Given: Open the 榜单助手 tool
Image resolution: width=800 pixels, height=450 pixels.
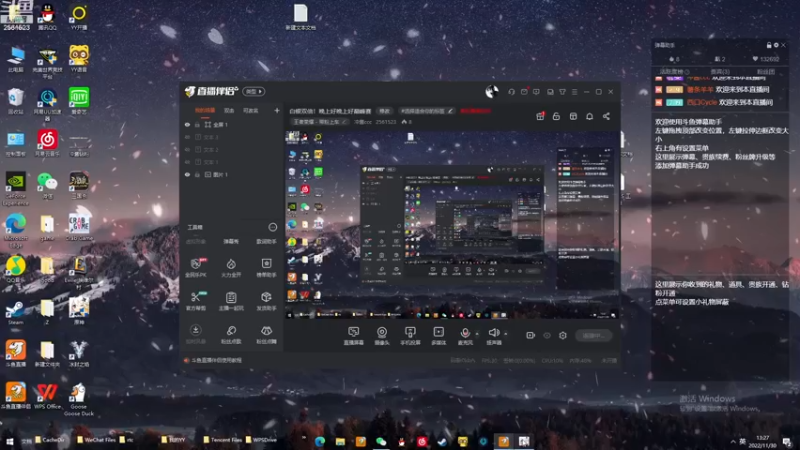Looking at the screenshot, I should pos(266,267).
